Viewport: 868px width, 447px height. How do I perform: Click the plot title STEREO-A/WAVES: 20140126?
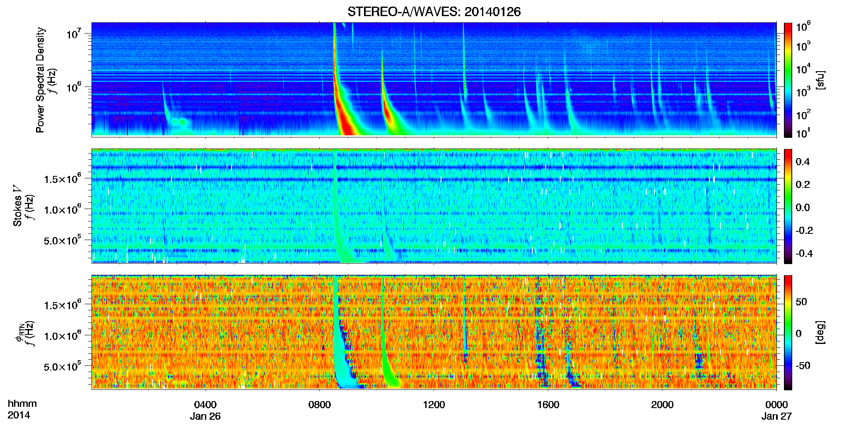pos(434,12)
